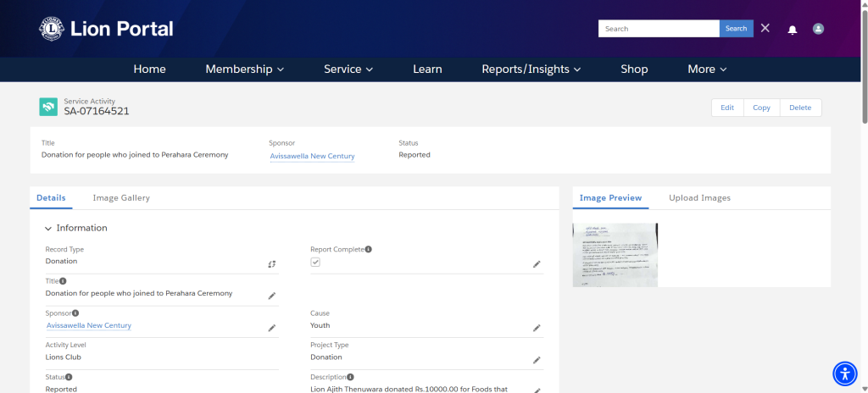Switch to Image Gallery tab

tap(121, 197)
